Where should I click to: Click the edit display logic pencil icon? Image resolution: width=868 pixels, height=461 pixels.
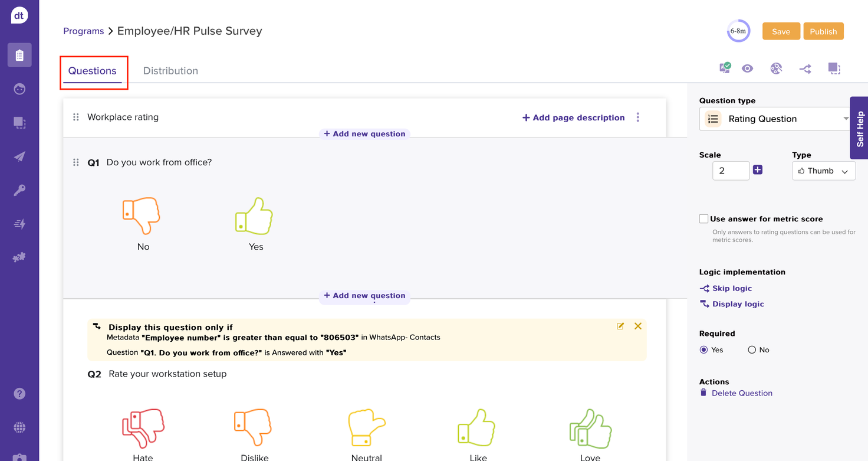[x=620, y=326]
